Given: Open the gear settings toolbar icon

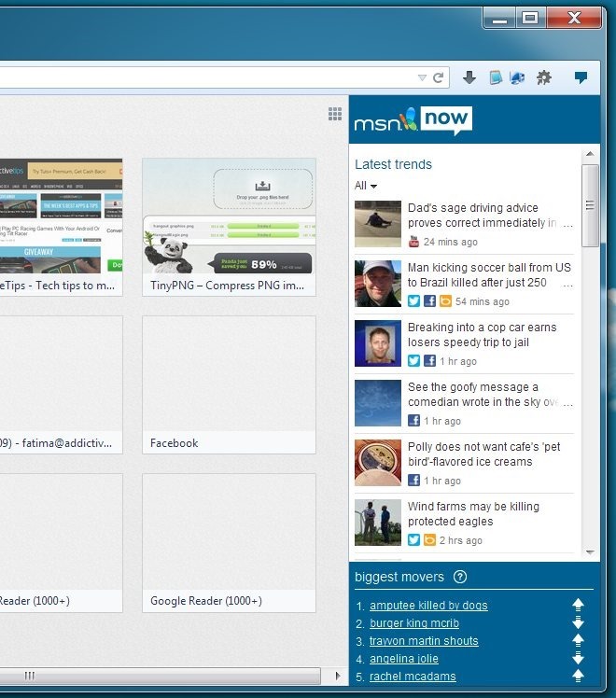Looking at the screenshot, I should [x=543, y=77].
